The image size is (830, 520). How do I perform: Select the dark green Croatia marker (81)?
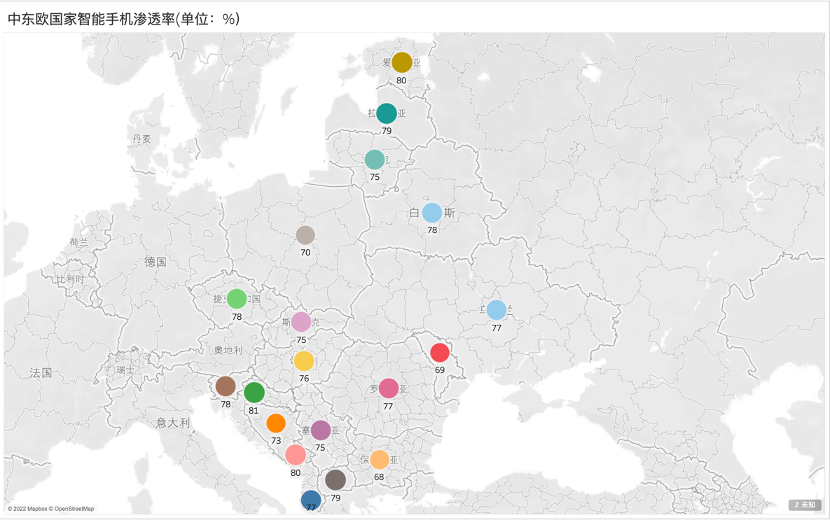pos(254,392)
